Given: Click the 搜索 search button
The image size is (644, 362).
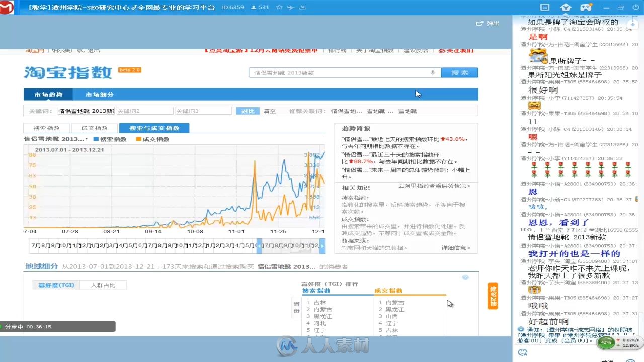Looking at the screenshot, I should pyautogui.click(x=460, y=73).
